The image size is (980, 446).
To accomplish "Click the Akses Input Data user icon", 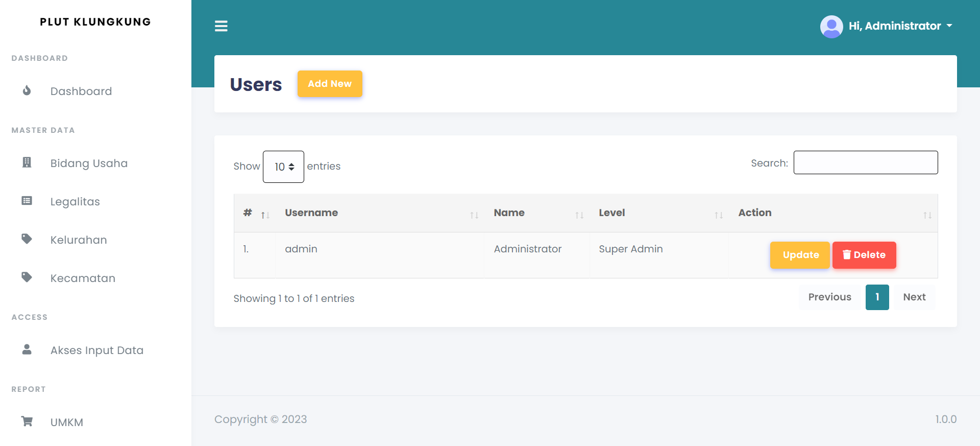I will coord(27,349).
